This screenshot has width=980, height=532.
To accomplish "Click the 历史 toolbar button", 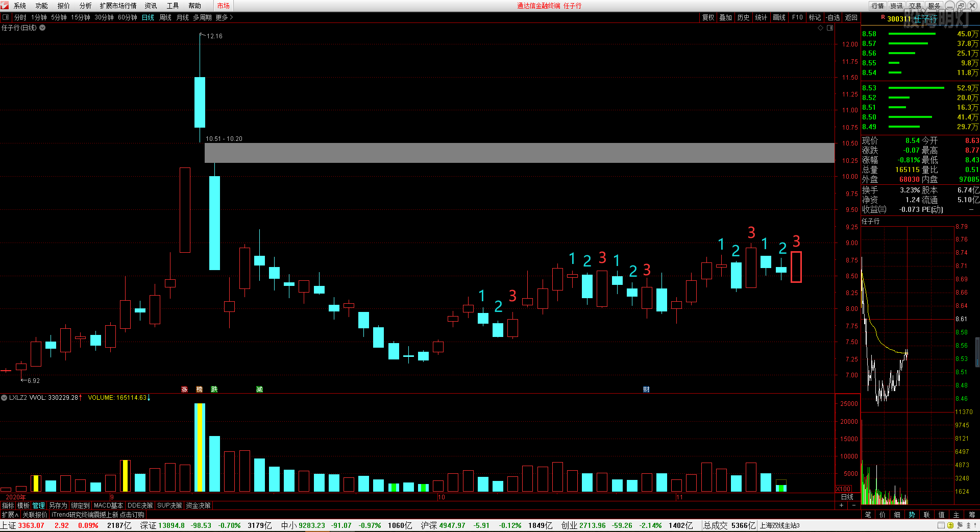I will pos(744,17).
